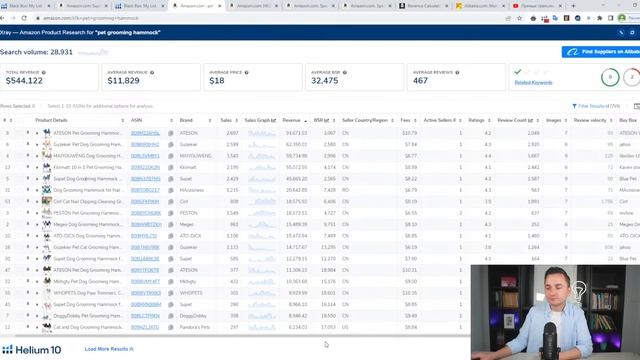The image size is (640, 360).
Task: Pin the ATO-DICK Dog Grooming row
Action: coord(28,235)
